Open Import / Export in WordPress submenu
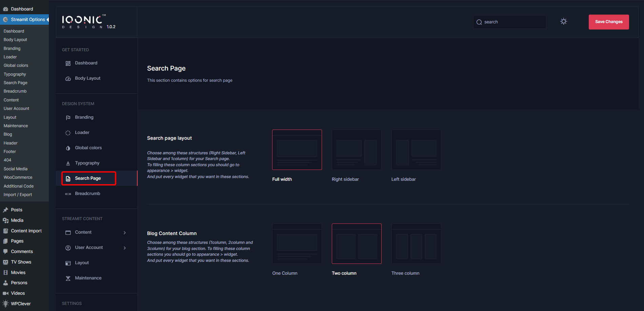The width and height of the screenshot is (644, 311). (18, 195)
